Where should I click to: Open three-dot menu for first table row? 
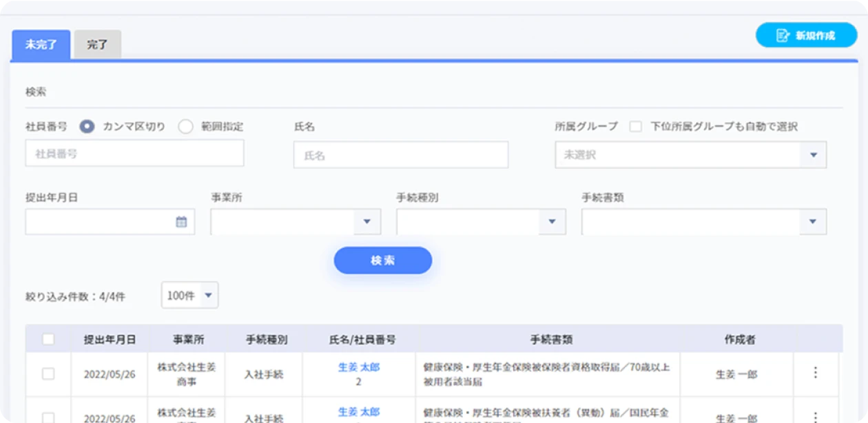tap(816, 373)
